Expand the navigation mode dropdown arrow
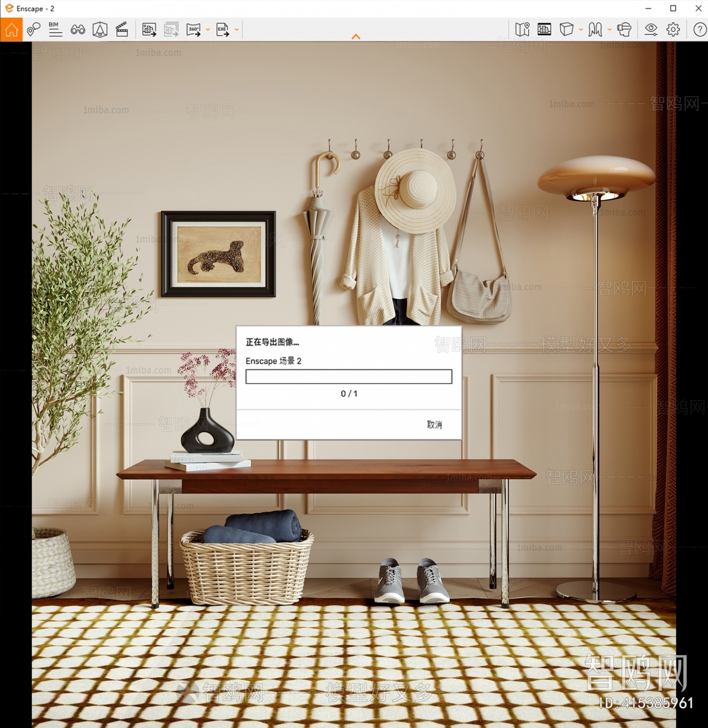Screen dimensions: 708x728 coord(609,30)
